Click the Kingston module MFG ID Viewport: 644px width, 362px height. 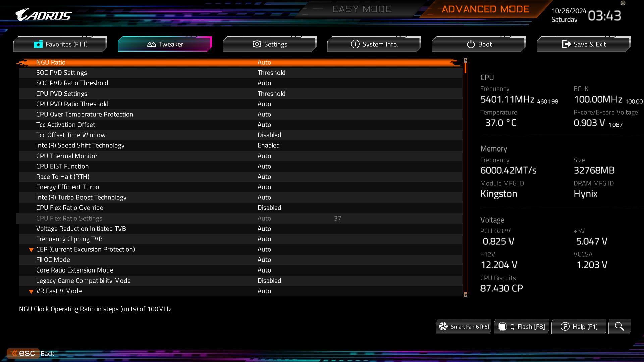pyautogui.click(x=499, y=194)
